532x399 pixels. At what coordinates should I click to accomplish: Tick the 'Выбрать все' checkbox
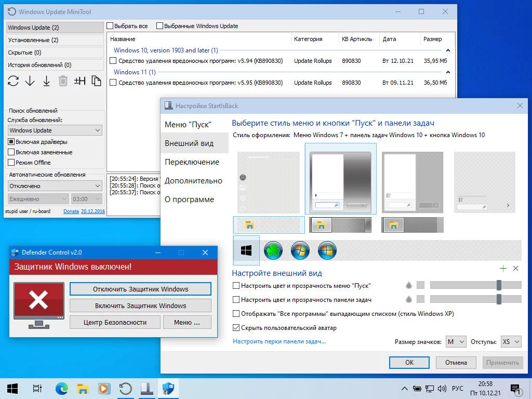[x=110, y=26]
